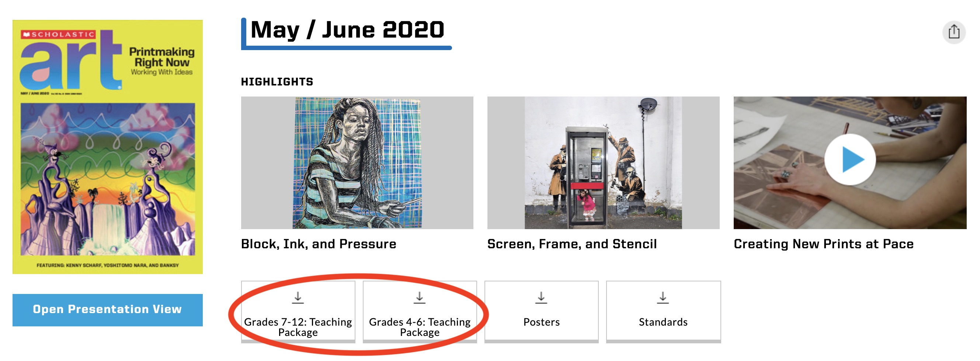Click the Posters button label
The height and width of the screenshot is (361, 980).
pyautogui.click(x=541, y=322)
